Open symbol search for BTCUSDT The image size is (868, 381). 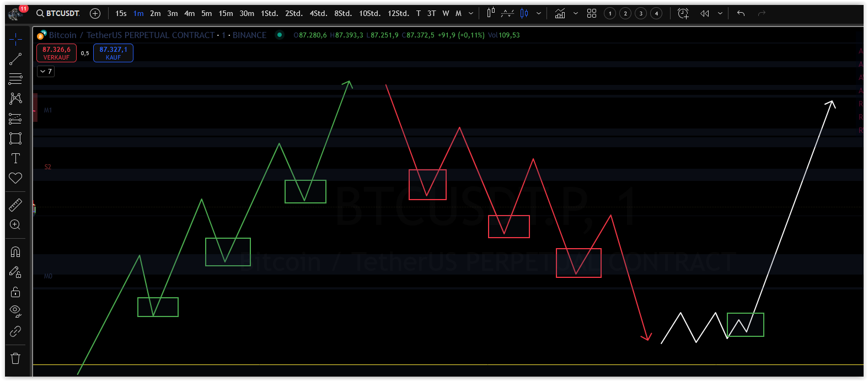[58, 13]
